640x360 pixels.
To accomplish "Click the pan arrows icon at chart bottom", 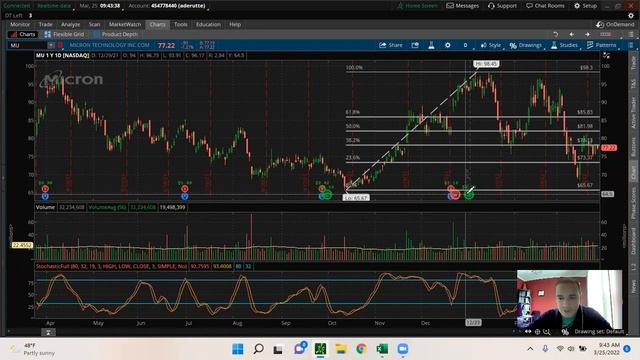I will pyautogui.click(x=528, y=332).
